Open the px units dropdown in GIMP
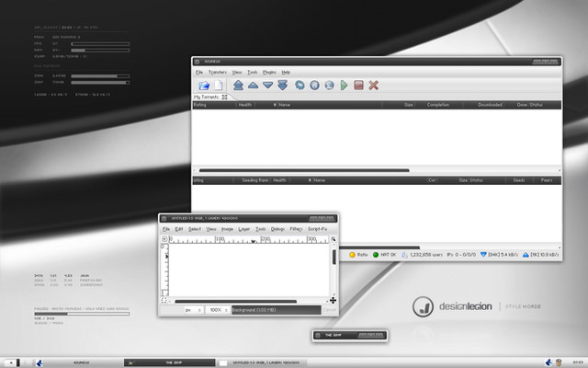588x368 pixels. coord(194,310)
